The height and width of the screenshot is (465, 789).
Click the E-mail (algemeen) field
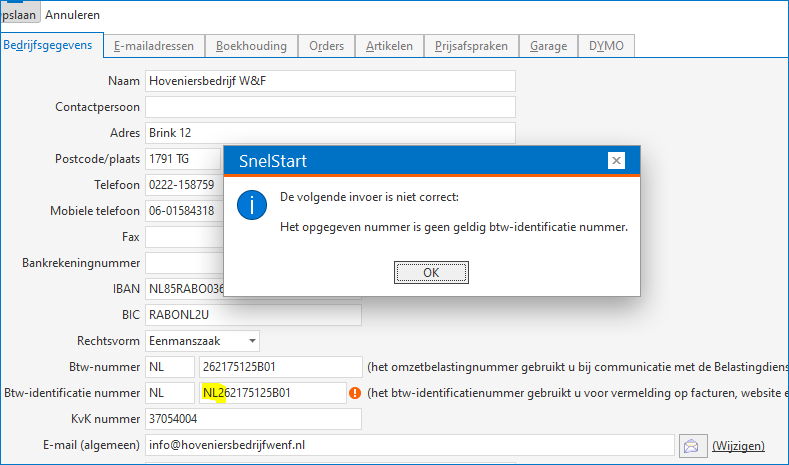pyautogui.click(x=410, y=445)
